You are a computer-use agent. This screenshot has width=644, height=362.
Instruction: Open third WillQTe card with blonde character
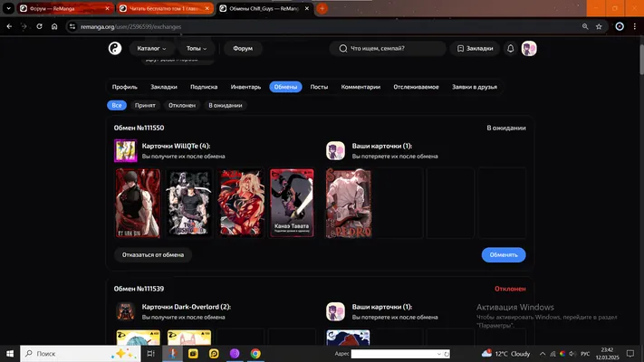click(x=241, y=203)
